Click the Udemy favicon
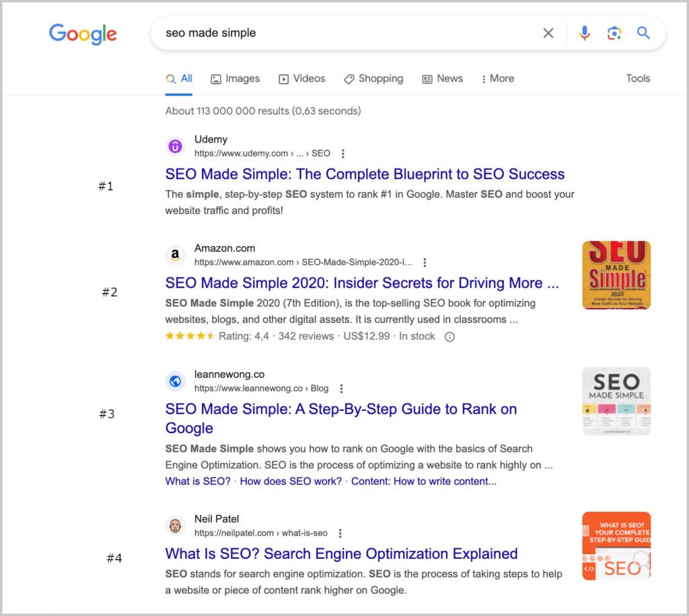 tap(175, 146)
